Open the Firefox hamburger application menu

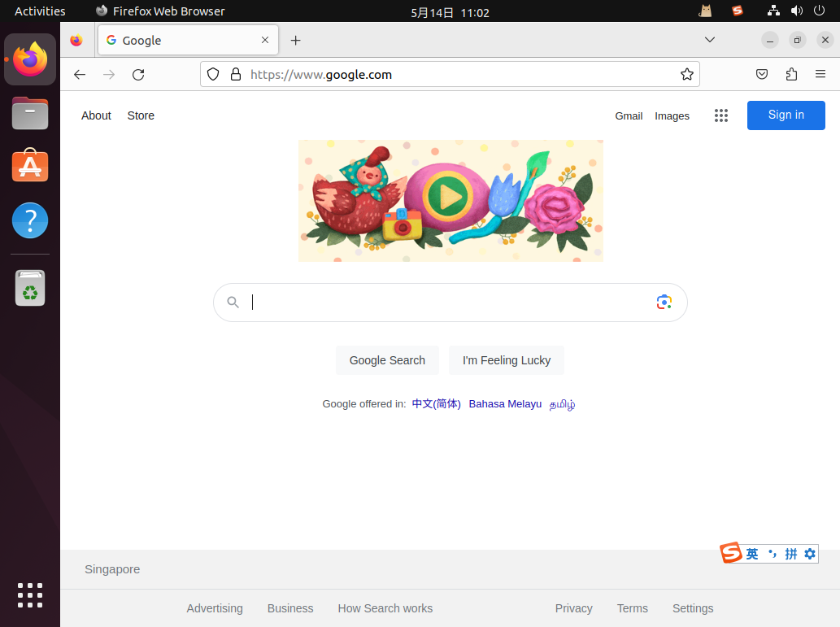point(820,75)
